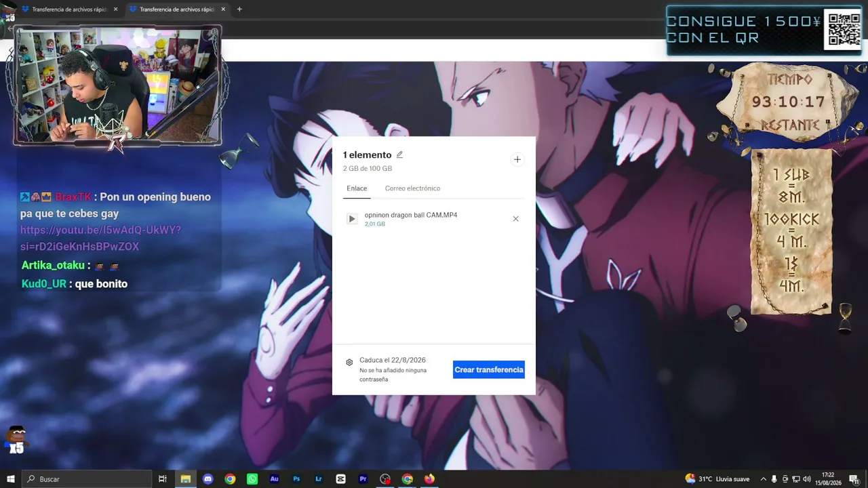
Task: Launch Adobe Audition from the taskbar
Action: pos(274,479)
